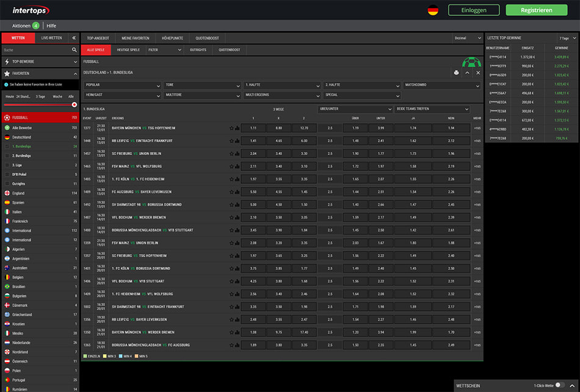Set time filter to 3 Tage
The width and height of the screenshot is (580, 392).
pos(40,96)
